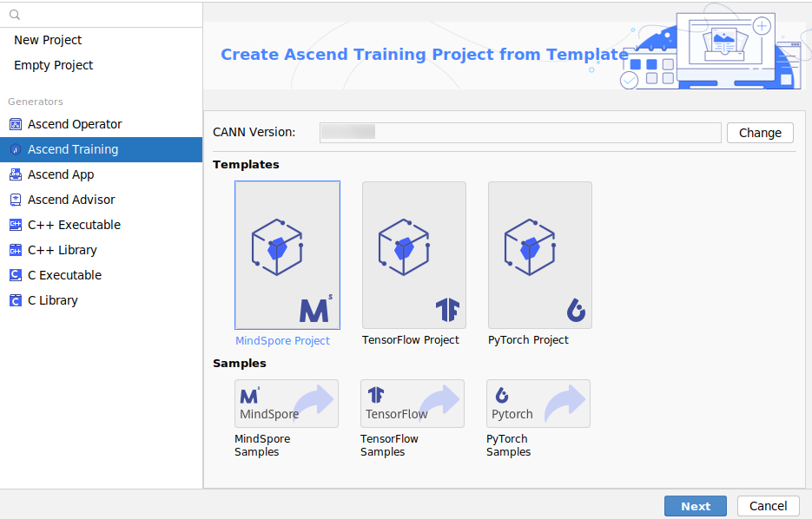Click the C++ Library icon

click(16, 251)
